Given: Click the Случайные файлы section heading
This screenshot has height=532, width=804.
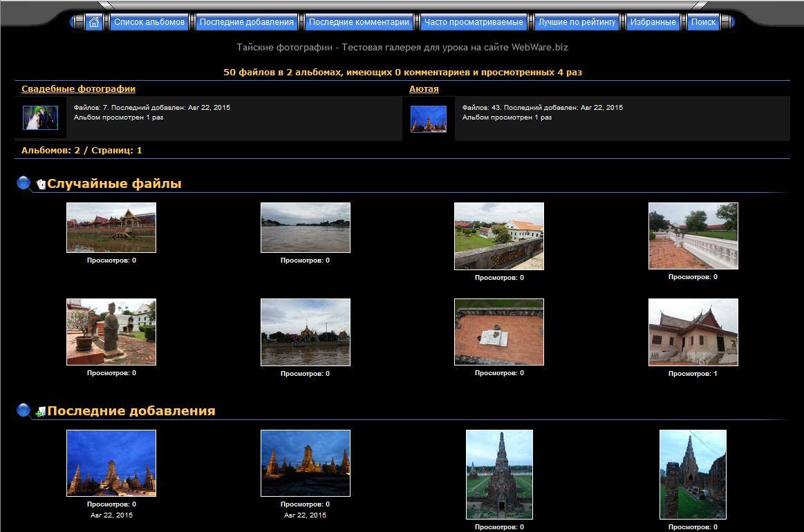Looking at the screenshot, I should [114, 184].
